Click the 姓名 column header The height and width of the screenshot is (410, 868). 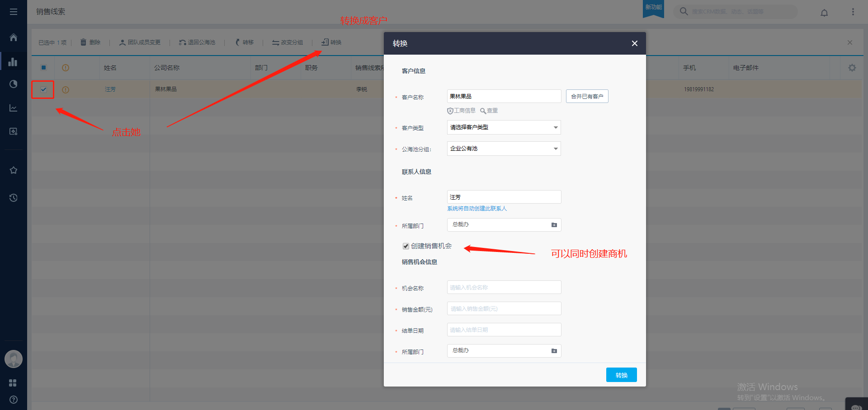110,68
